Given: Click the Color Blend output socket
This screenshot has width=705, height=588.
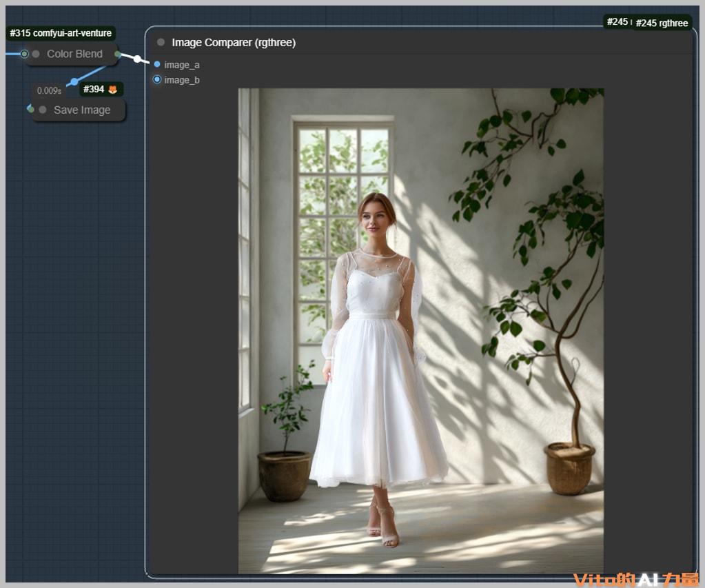Looking at the screenshot, I should [x=117, y=54].
